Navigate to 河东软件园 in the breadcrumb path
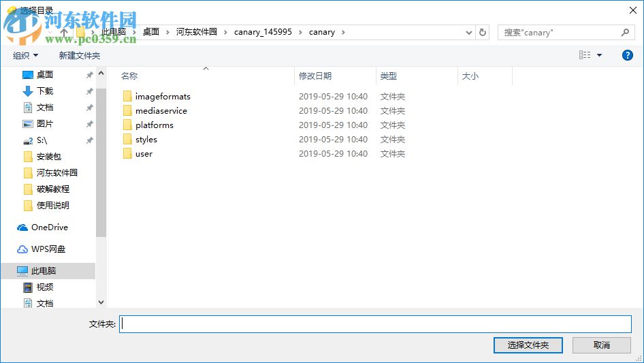644x363 pixels. click(196, 32)
